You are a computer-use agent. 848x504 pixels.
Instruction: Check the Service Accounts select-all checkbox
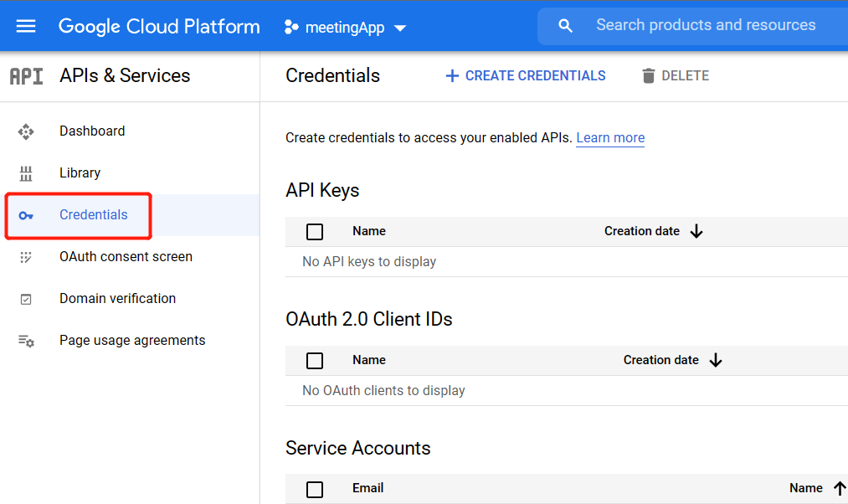tap(315, 489)
